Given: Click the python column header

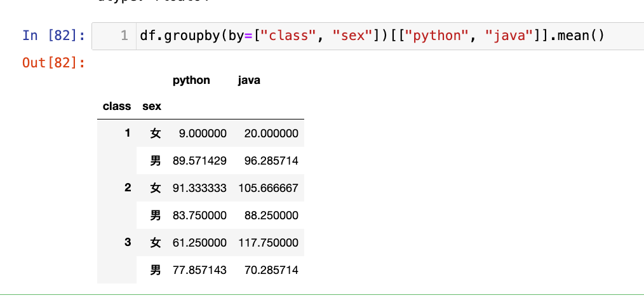Looking at the screenshot, I should coord(191,81).
